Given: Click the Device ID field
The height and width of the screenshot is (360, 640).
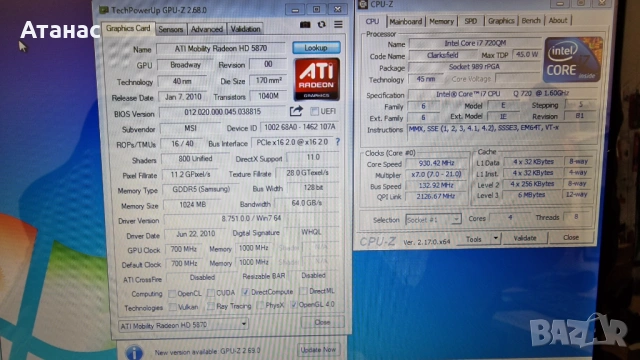Looking at the screenshot, I should coord(300,127).
